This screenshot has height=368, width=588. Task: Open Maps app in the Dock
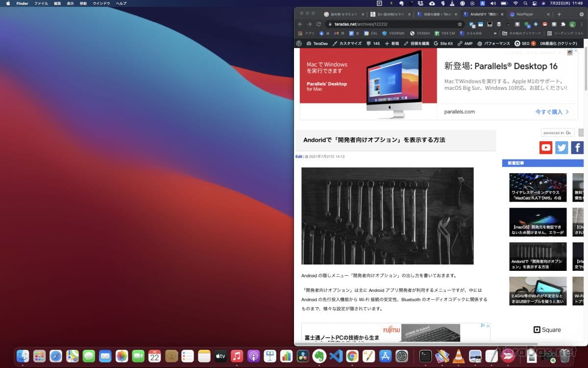point(73,356)
